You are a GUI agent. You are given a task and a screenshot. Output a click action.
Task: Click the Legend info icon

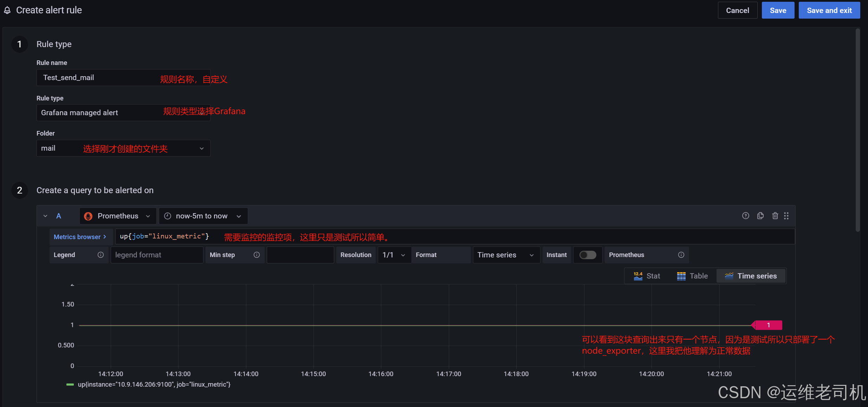pyautogui.click(x=101, y=255)
